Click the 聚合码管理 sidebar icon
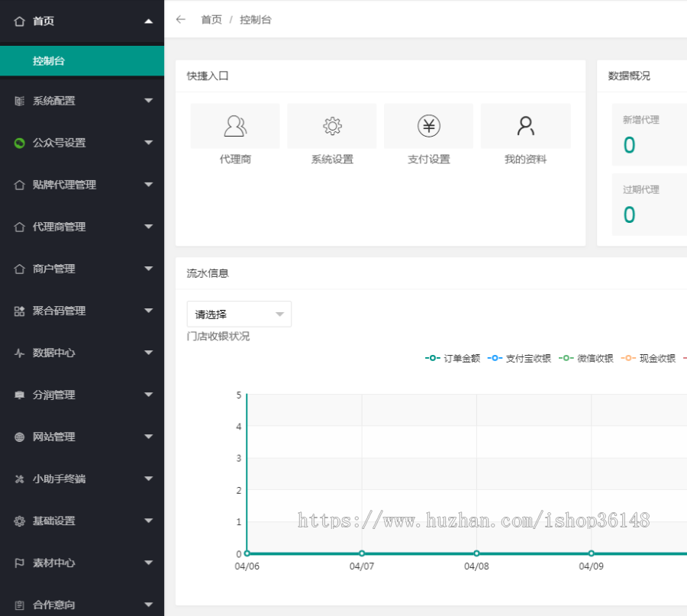The width and height of the screenshot is (687, 616). pos(19,311)
